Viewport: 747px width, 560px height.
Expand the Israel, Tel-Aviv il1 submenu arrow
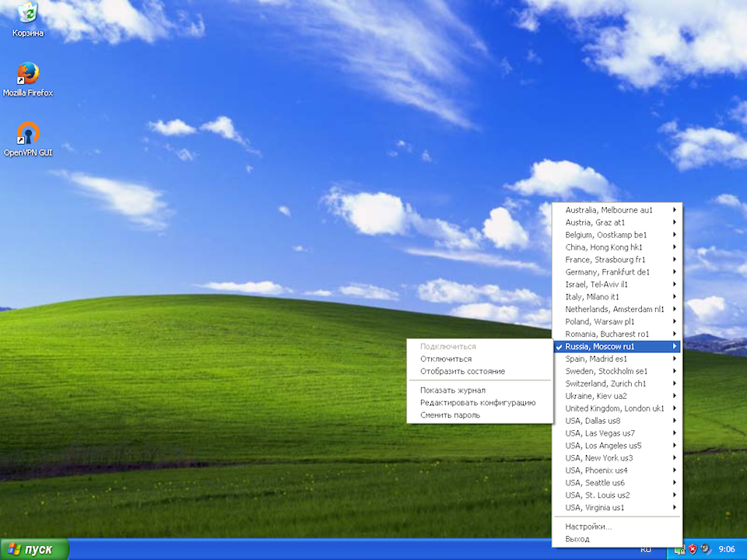tap(675, 285)
